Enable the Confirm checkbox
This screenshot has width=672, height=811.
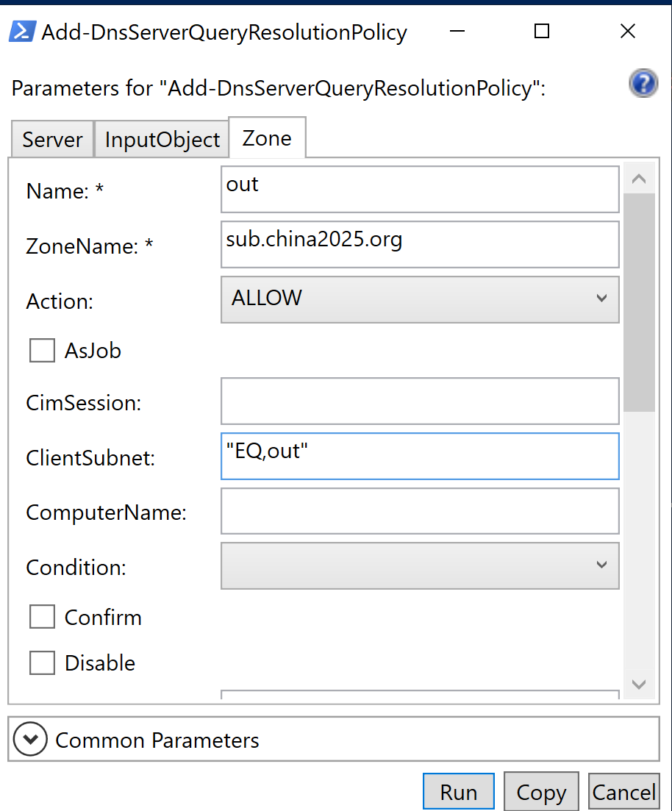[x=42, y=617]
